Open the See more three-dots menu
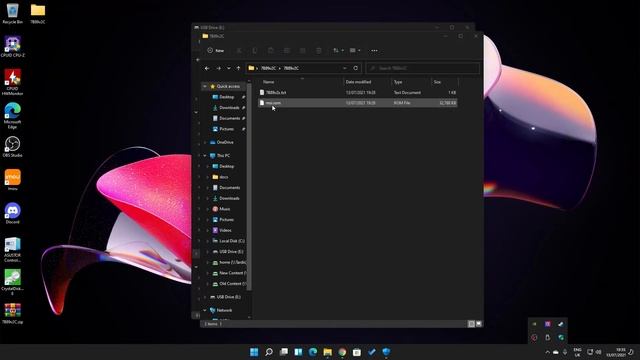Viewport: 640px width, 360px height. pos(374,51)
